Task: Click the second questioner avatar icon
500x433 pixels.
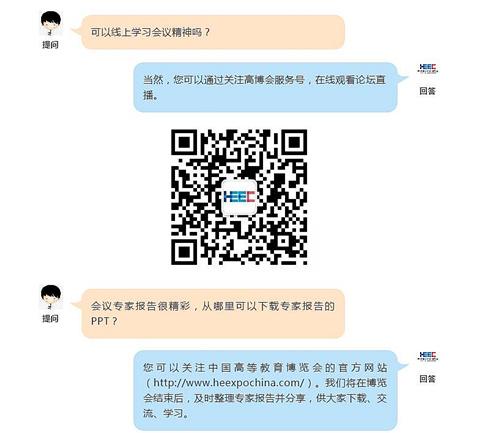Action: pyautogui.click(x=51, y=298)
